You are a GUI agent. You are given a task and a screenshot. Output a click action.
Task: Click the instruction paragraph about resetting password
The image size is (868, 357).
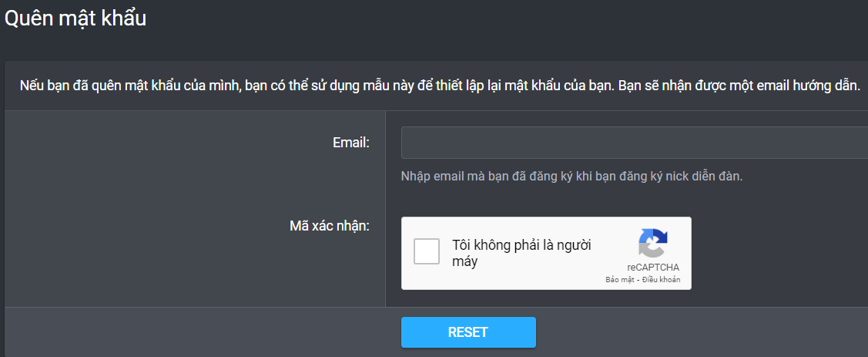click(440, 86)
